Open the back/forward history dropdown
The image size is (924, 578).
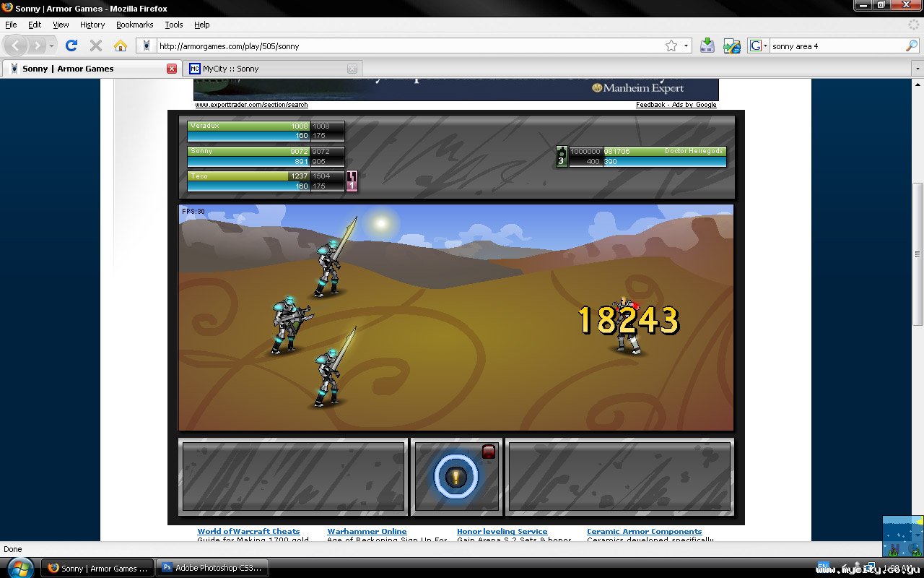pyautogui.click(x=51, y=46)
